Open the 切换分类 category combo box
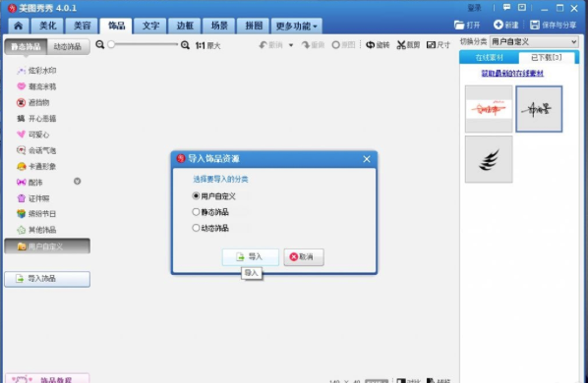 click(534, 42)
